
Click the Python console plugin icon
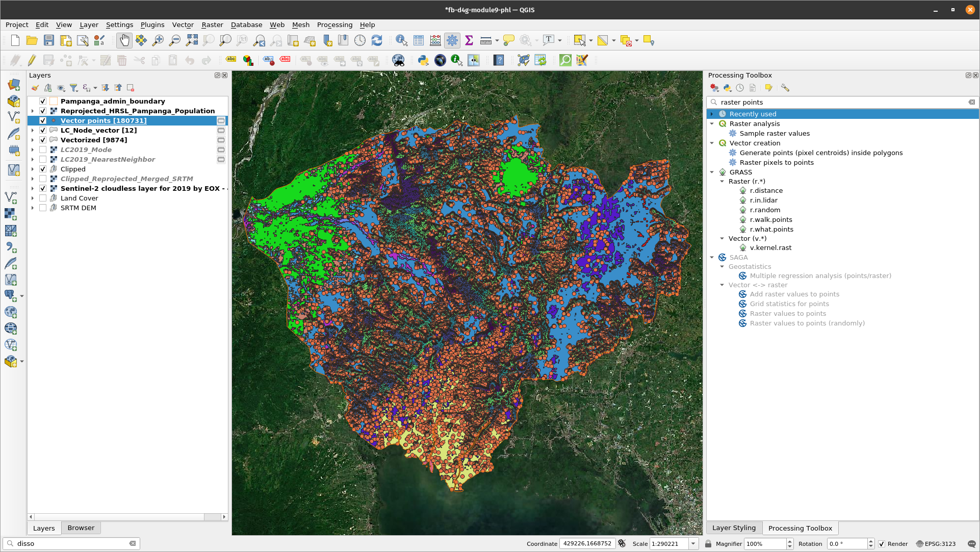pos(422,60)
